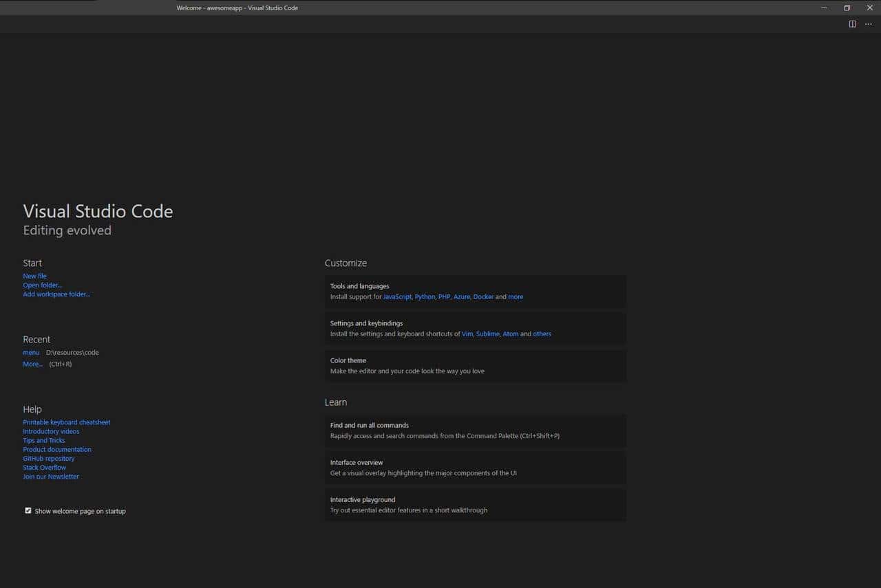This screenshot has height=588, width=881.
Task: Click the New file link
Action: (34, 276)
